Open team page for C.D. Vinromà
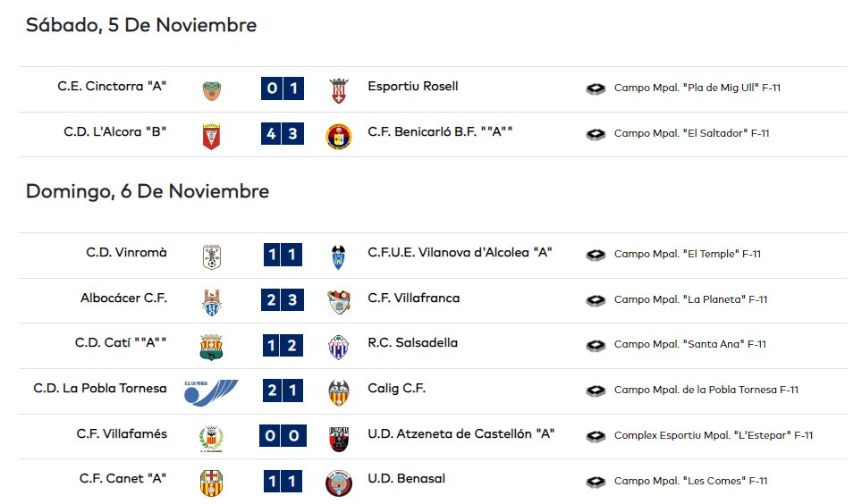This screenshot has height=504, width=862. click(126, 252)
